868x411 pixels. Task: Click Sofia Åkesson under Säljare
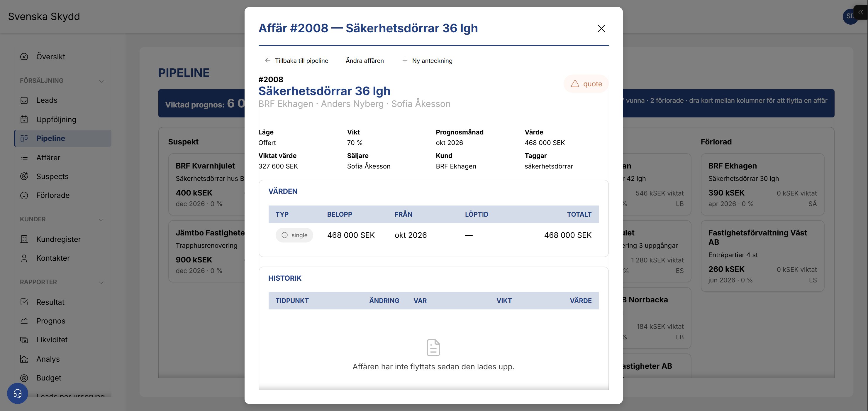[369, 166]
